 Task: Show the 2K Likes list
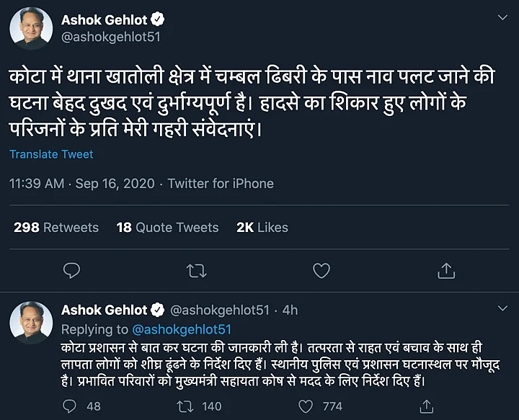(x=262, y=228)
